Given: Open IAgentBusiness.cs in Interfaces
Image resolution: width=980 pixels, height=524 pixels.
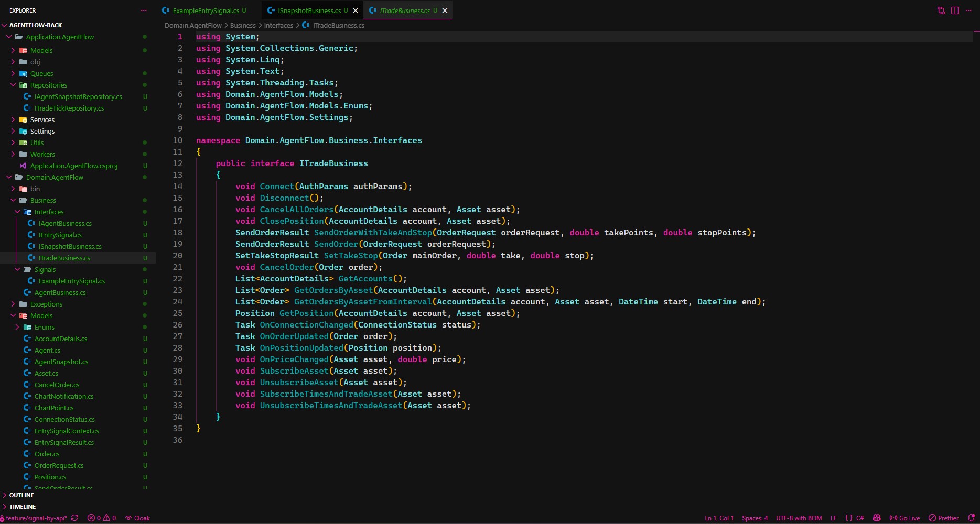Looking at the screenshot, I should click(x=78, y=223).
